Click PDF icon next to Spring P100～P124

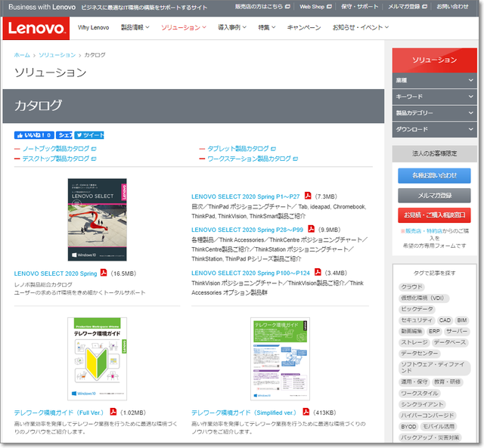coord(318,272)
